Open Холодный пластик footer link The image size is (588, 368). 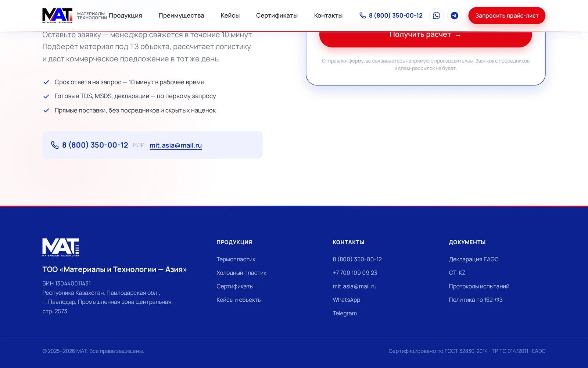click(241, 273)
